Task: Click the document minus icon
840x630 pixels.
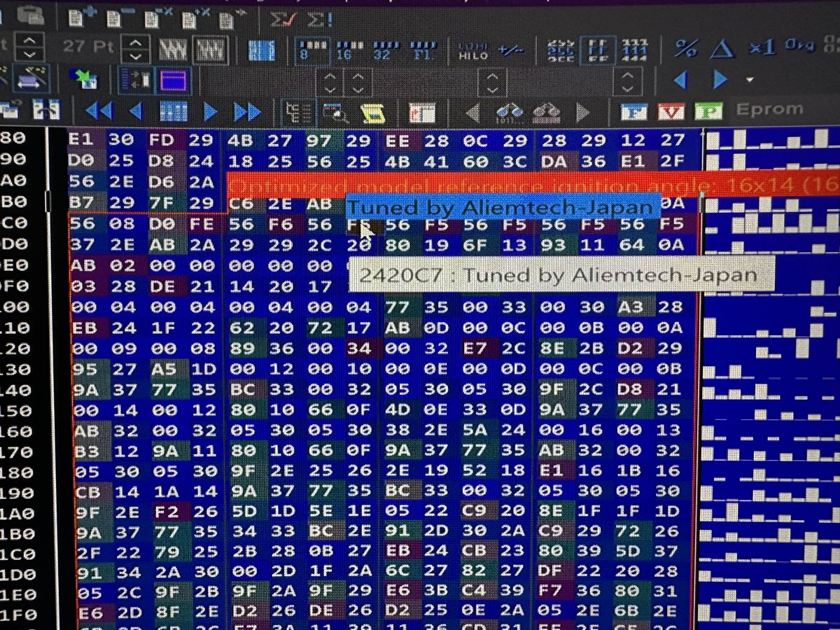Action: (119, 17)
